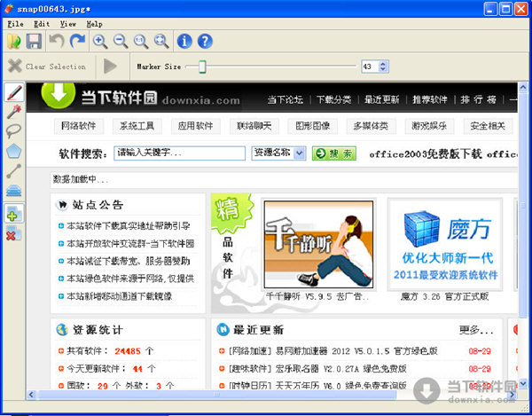Open help with the question mark icon
Image resolution: width=532 pixels, height=416 pixels.
tap(205, 41)
